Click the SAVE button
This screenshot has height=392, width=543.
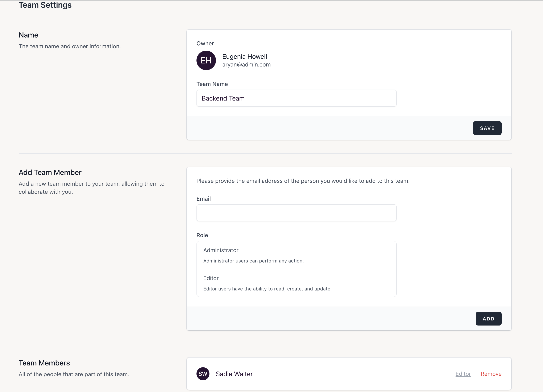pos(487,128)
